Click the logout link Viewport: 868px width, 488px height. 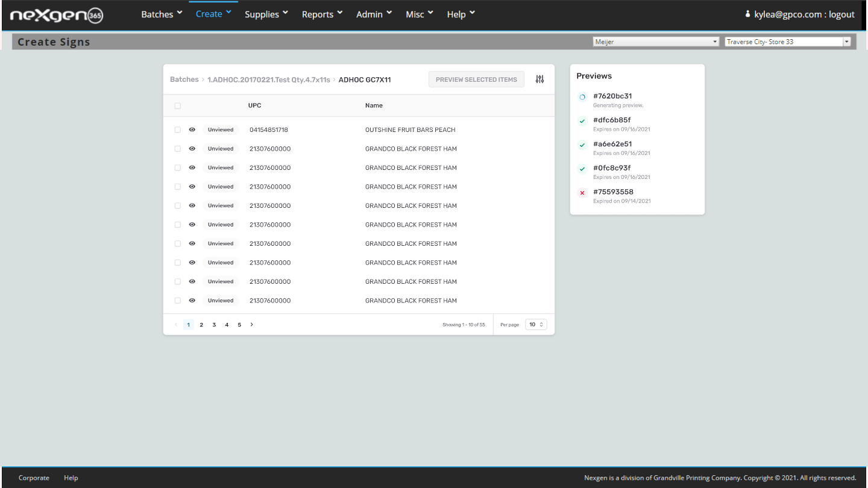841,14
